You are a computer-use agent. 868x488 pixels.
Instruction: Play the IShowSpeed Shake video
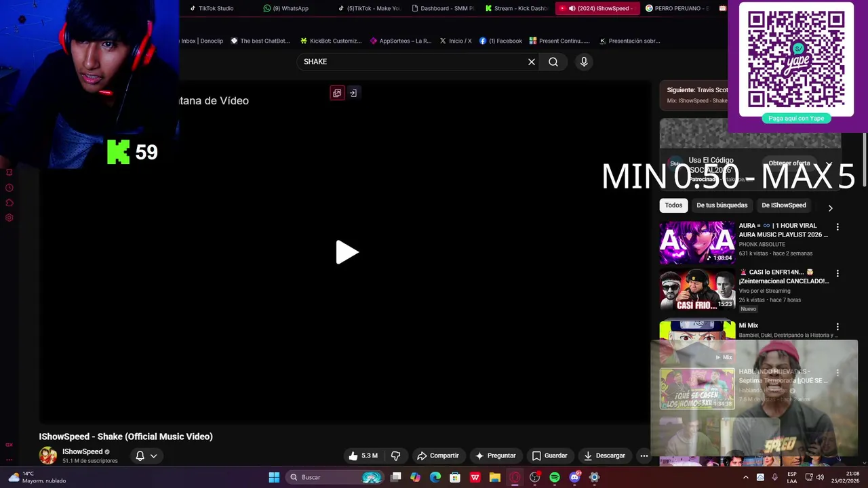coord(347,252)
